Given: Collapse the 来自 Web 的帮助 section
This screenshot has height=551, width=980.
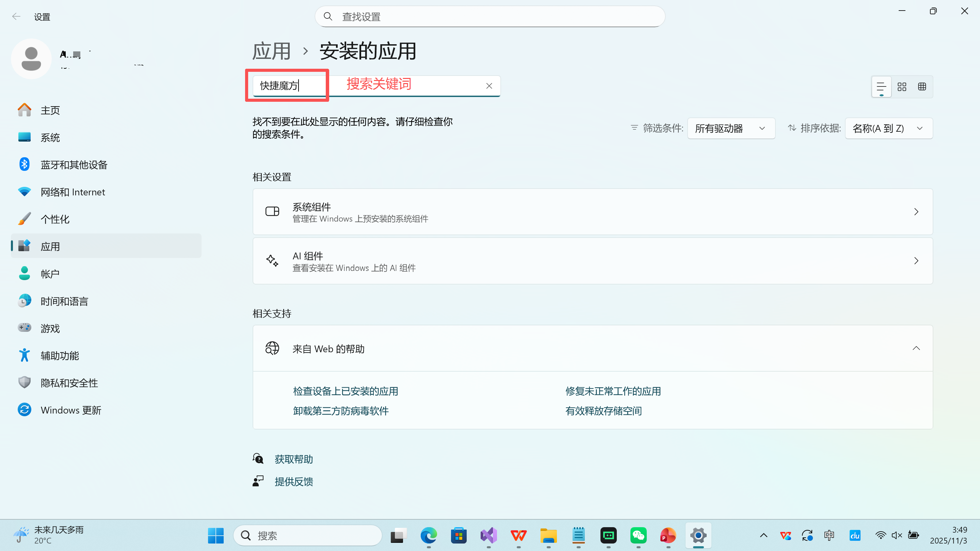Looking at the screenshot, I should click(x=916, y=348).
